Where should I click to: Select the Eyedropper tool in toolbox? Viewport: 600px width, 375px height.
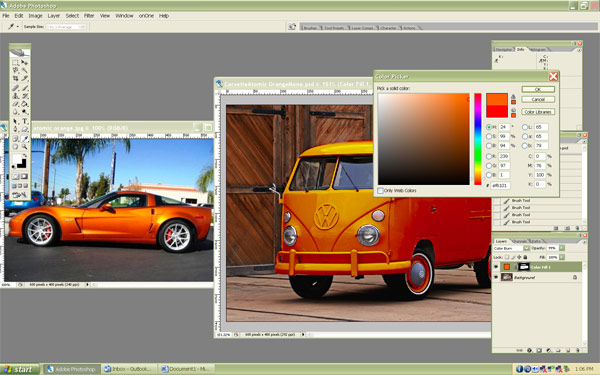24,139
